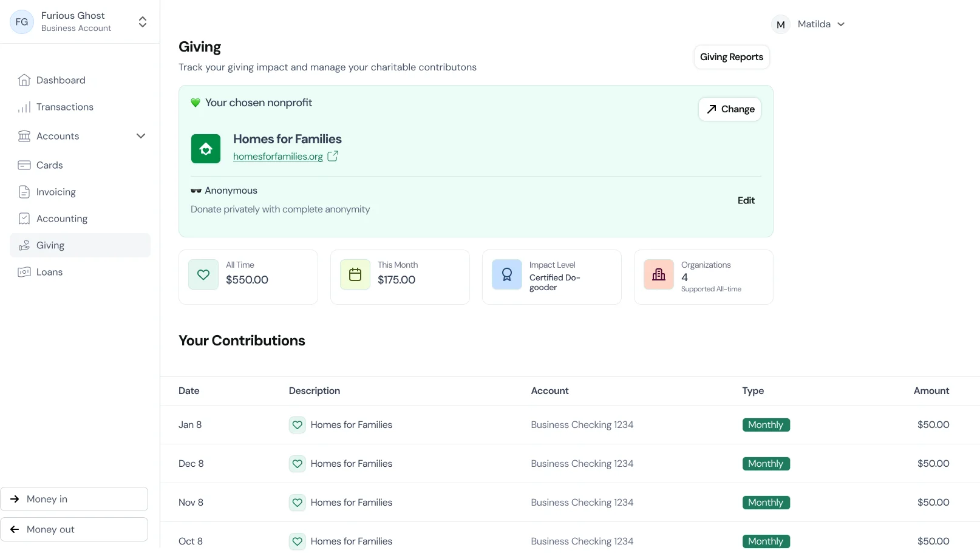Open the Matilda user menu

tap(809, 24)
